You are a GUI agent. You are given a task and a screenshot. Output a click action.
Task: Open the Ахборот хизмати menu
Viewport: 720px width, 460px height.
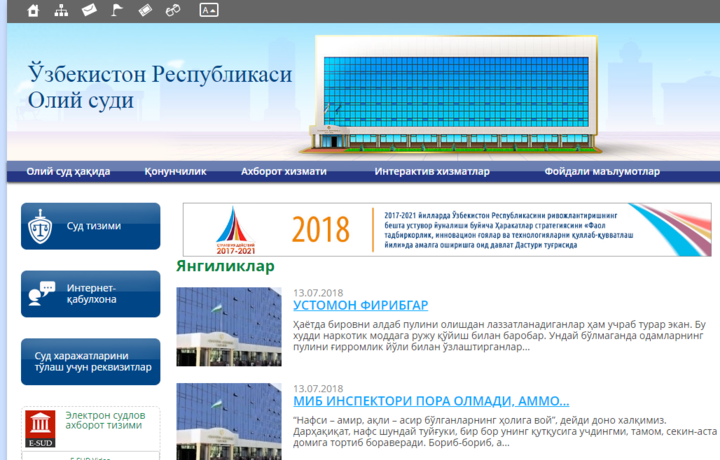point(284,172)
